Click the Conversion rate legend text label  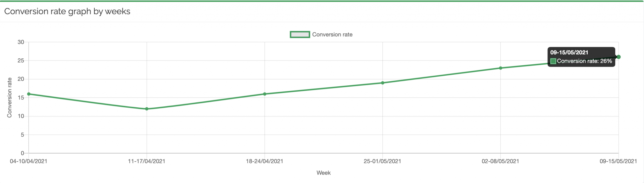coord(332,35)
